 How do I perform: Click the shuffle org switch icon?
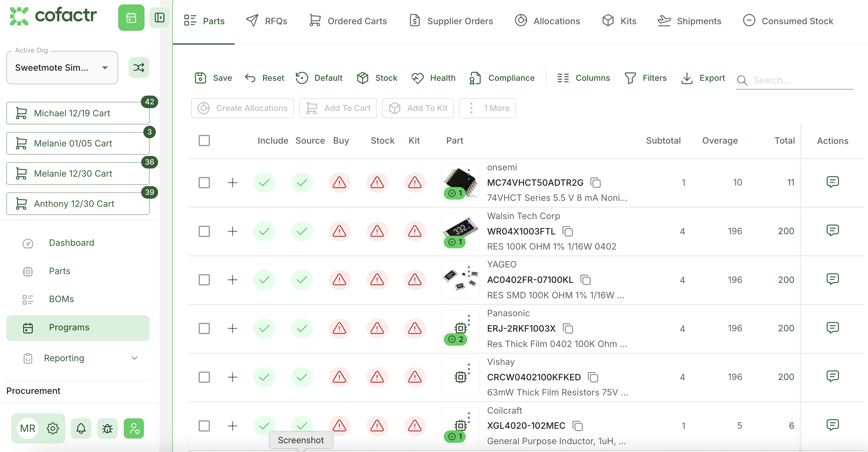point(139,67)
